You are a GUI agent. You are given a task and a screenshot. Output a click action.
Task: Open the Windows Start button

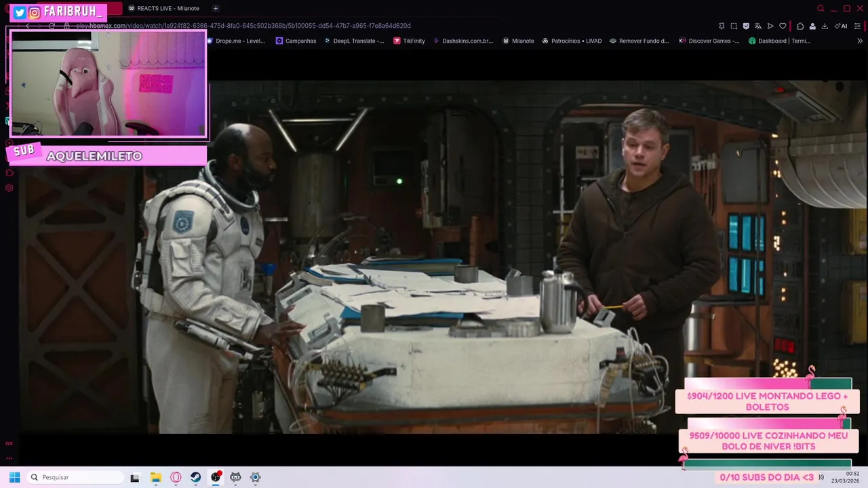14,477
